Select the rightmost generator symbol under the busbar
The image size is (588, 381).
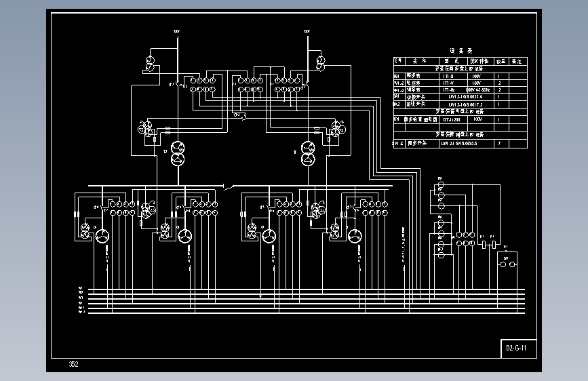pyautogui.click(x=355, y=236)
